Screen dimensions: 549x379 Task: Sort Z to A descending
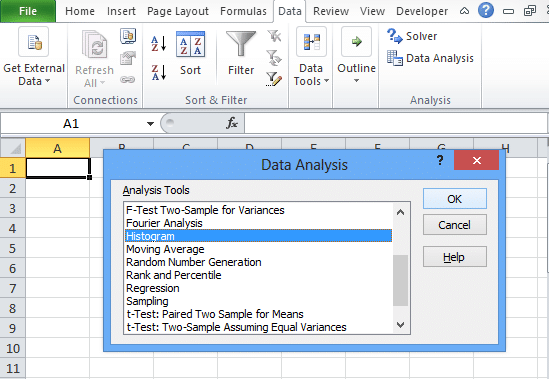(x=158, y=72)
